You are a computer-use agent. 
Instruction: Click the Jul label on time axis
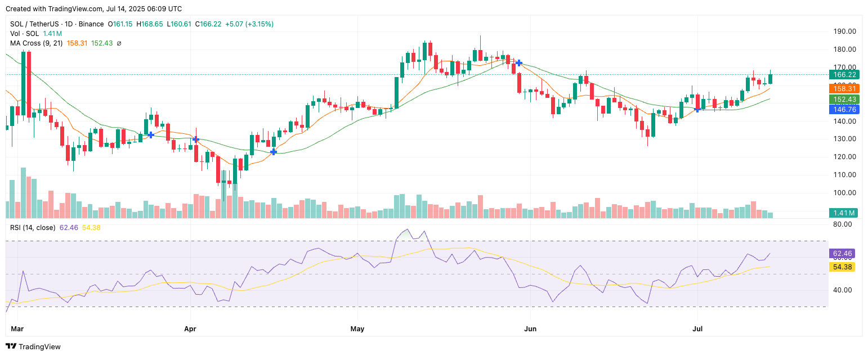(697, 328)
